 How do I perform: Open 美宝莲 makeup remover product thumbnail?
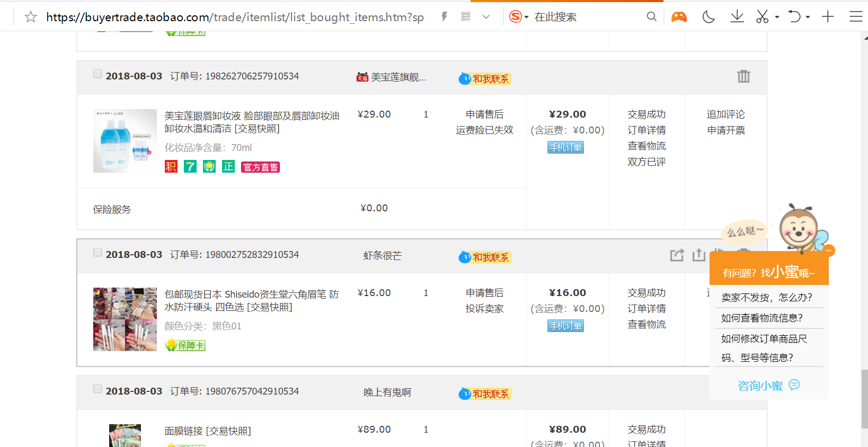(125, 141)
